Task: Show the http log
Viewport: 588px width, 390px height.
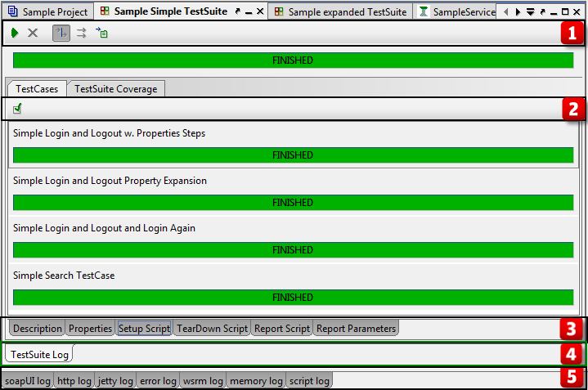Action: coord(74,381)
